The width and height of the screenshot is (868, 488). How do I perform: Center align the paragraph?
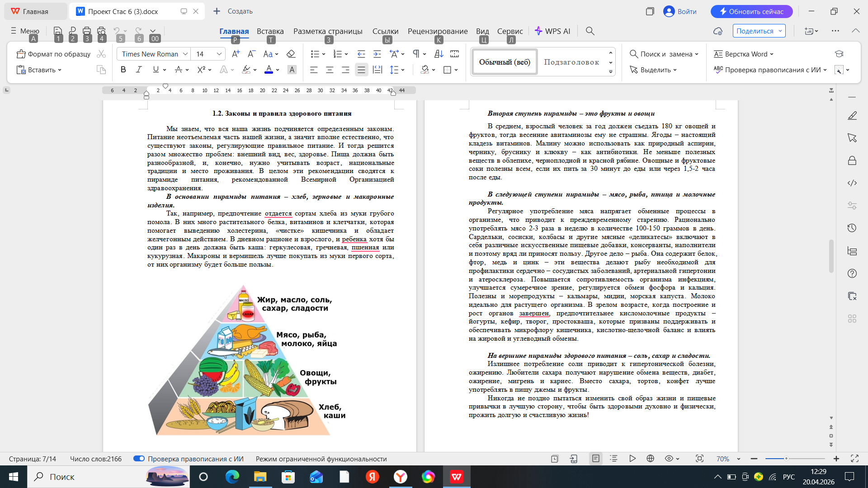tap(330, 70)
